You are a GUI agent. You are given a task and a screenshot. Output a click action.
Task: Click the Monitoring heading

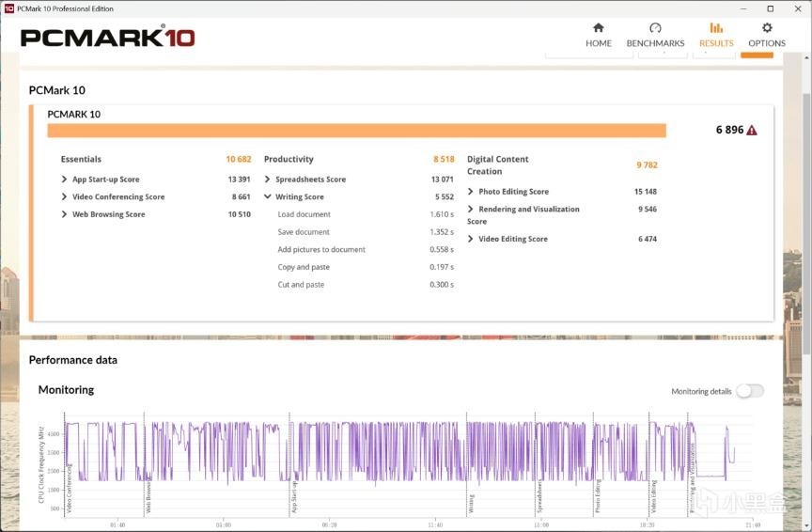point(67,390)
